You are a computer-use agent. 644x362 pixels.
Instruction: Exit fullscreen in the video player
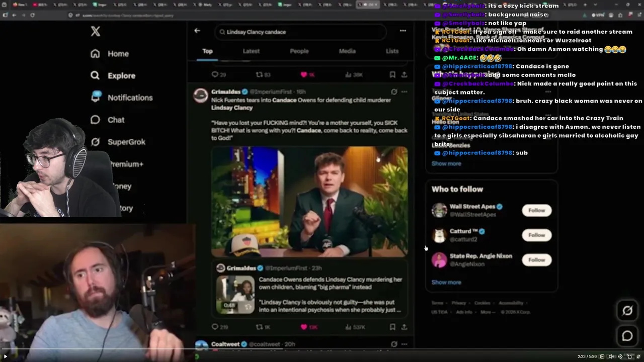(638, 356)
